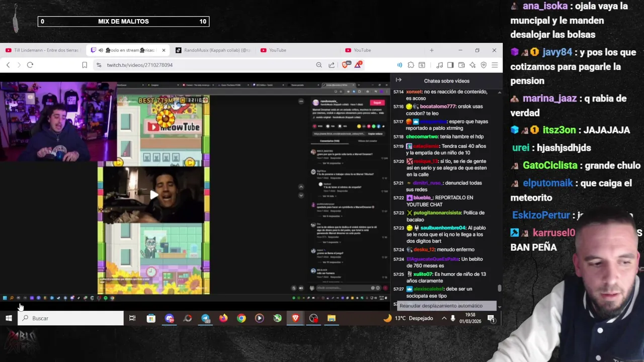Click the MIX DE MALITOS progress bar
Image resolution: width=644 pixels, height=362 pixels.
(x=123, y=21)
